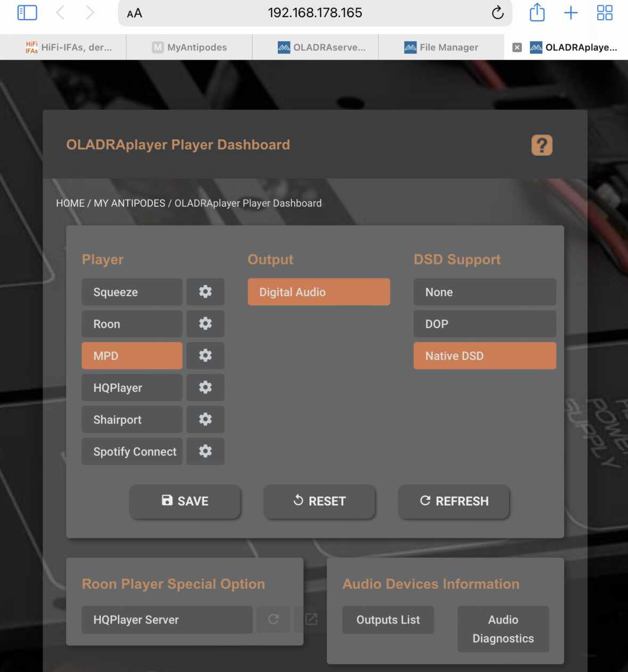Tap Safari share icon
This screenshot has width=628, height=672.
(x=537, y=13)
